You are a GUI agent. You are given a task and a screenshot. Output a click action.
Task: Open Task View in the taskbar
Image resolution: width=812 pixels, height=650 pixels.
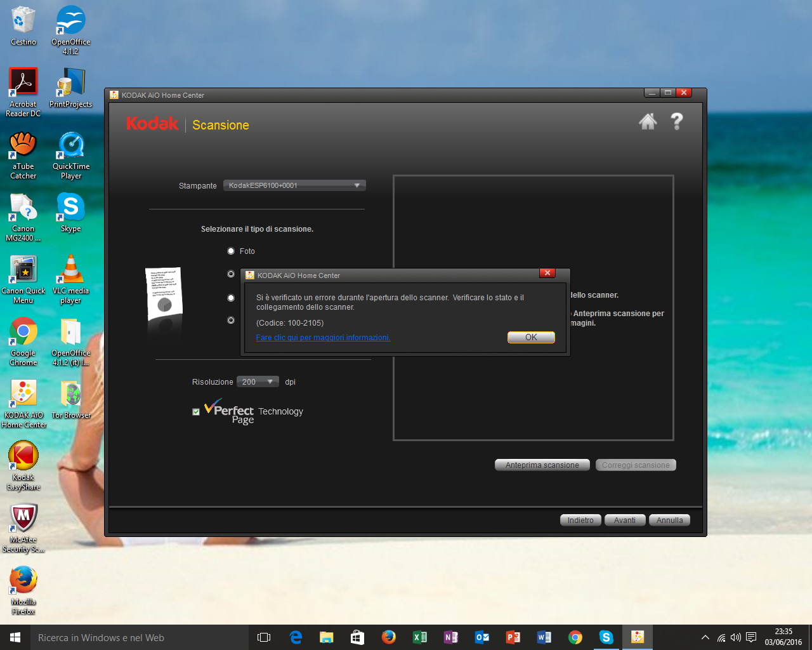[264, 637]
